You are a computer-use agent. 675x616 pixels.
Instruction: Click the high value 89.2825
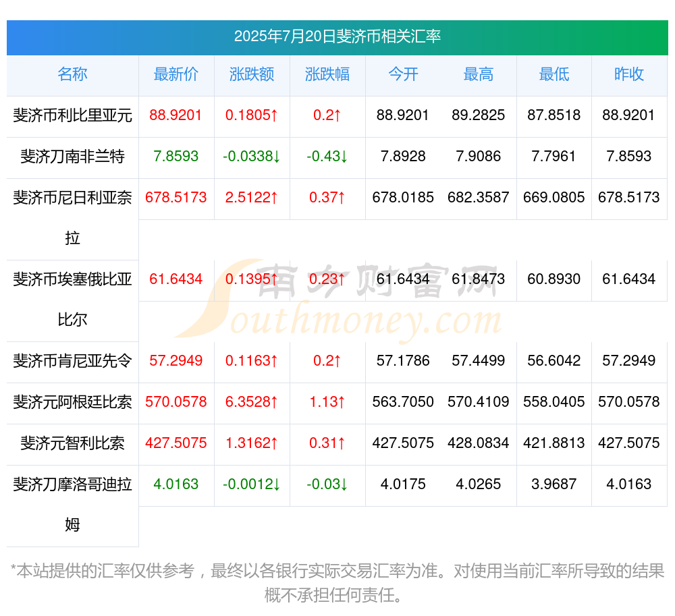[479, 115]
